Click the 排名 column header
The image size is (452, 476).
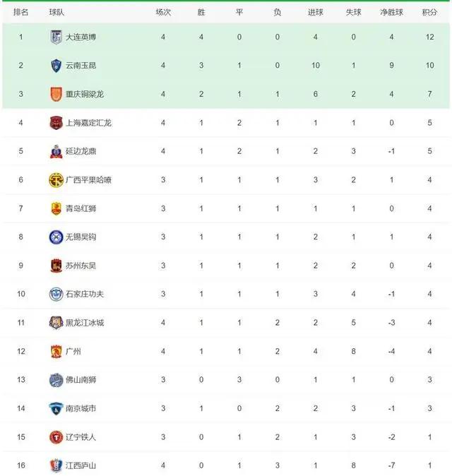pyautogui.click(x=20, y=13)
